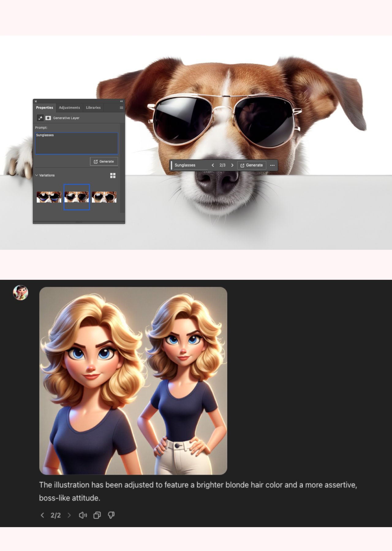Click the read aloud speaker icon

[83, 515]
